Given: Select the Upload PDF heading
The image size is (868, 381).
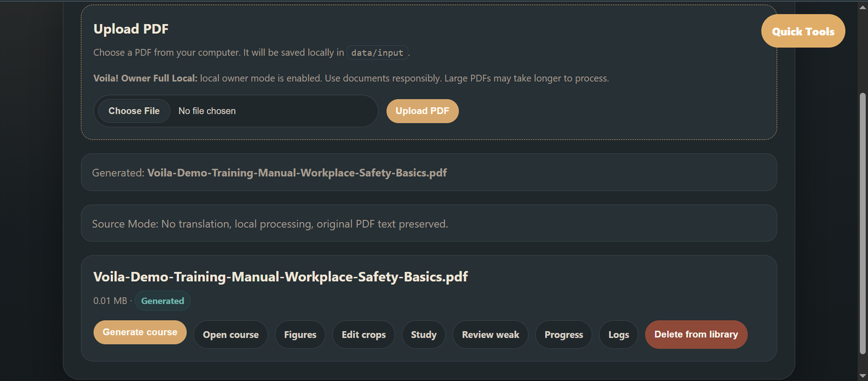Looking at the screenshot, I should [x=131, y=29].
